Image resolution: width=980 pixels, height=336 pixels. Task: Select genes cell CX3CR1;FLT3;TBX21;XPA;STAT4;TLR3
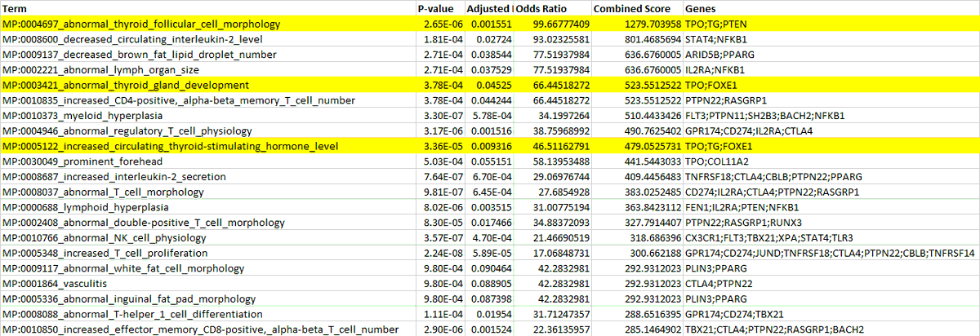click(x=831, y=237)
